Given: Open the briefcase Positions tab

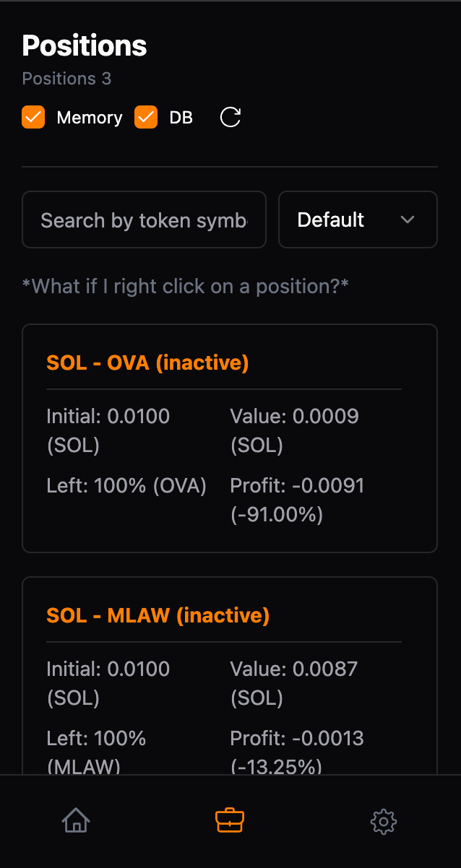Looking at the screenshot, I should point(230,820).
